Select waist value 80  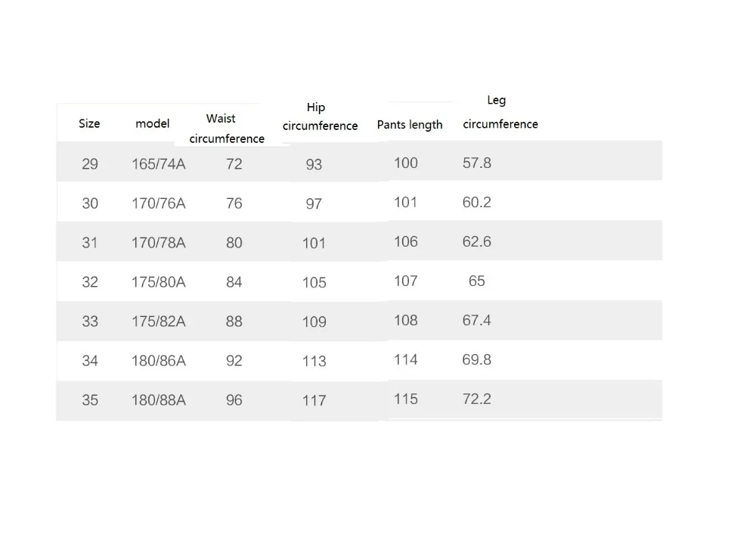[x=234, y=242]
